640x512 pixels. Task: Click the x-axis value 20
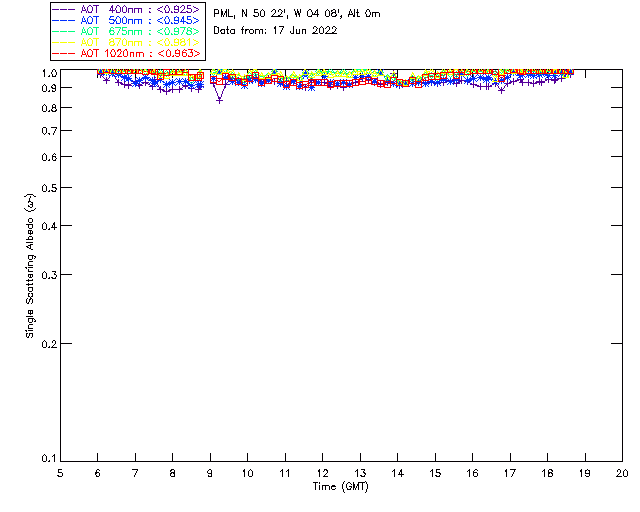click(622, 473)
